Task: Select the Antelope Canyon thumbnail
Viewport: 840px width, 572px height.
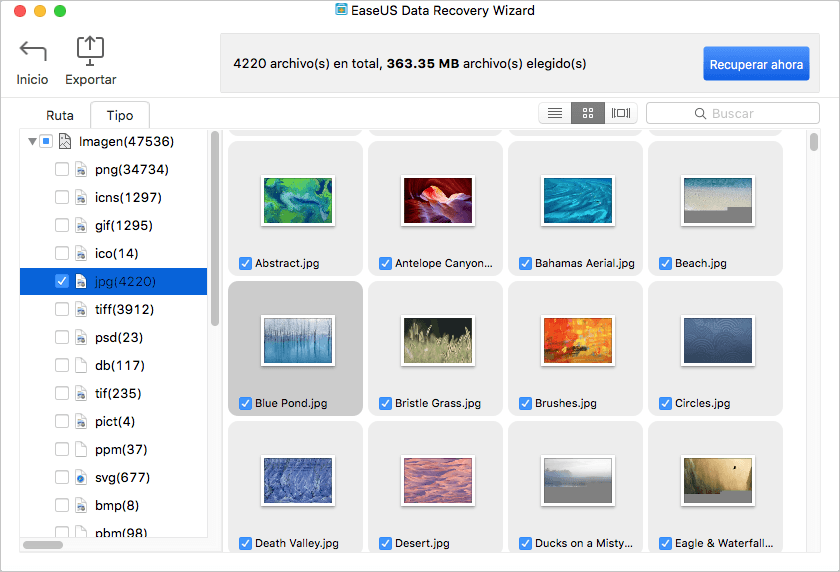Action: 437,200
